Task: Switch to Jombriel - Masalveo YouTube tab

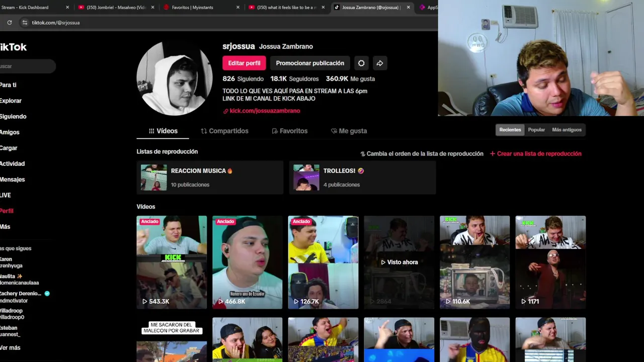Action: coord(116,8)
